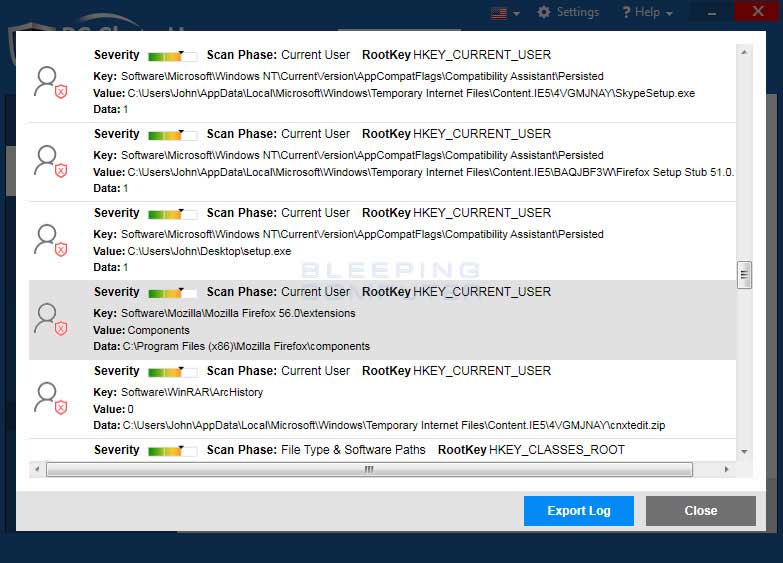
Task: Click the user shield icon for Desktop setup.exe entry
Action: (49, 240)
